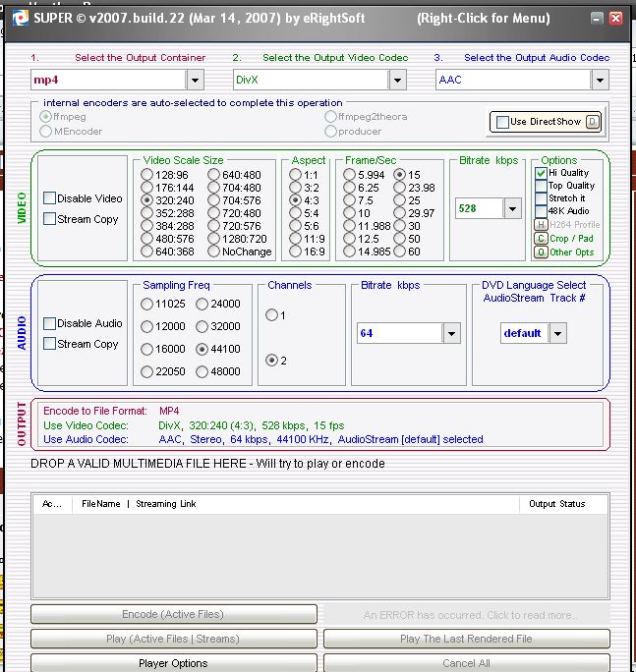
Task: Click the Ac... column header
Action: (52, 504)
